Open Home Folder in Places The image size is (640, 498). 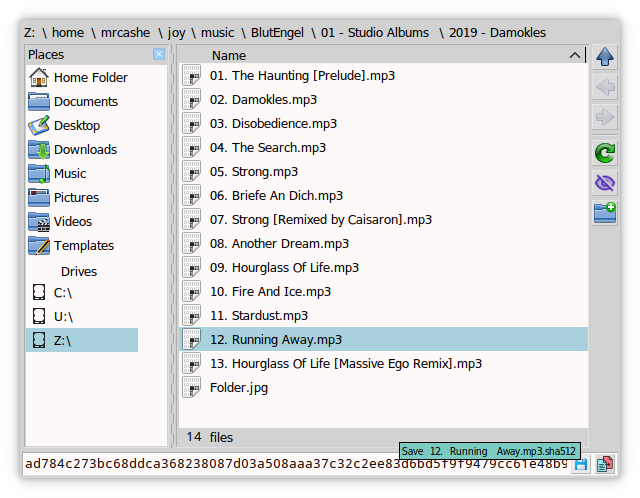(x=90, y=77)
